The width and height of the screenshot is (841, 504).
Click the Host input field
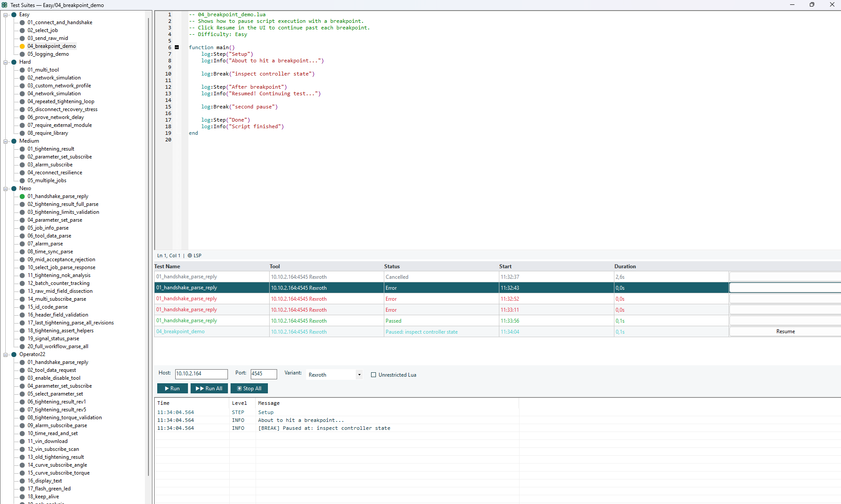(x=202, y=374)
